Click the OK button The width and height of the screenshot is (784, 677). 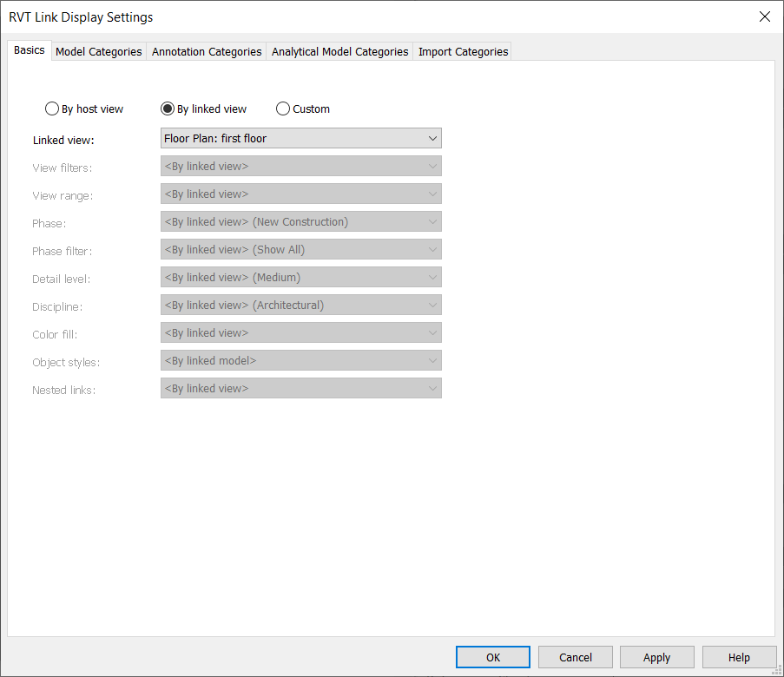click(493, 657)
